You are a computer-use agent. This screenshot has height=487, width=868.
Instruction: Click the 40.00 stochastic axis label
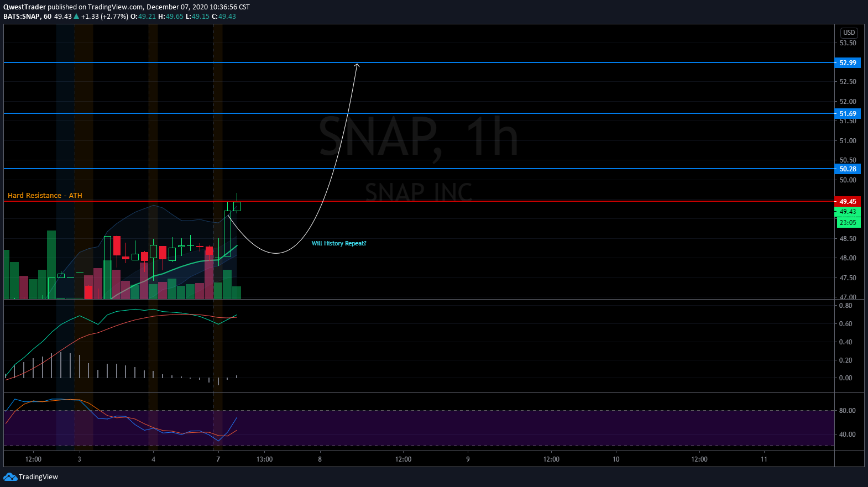point(847,434)
